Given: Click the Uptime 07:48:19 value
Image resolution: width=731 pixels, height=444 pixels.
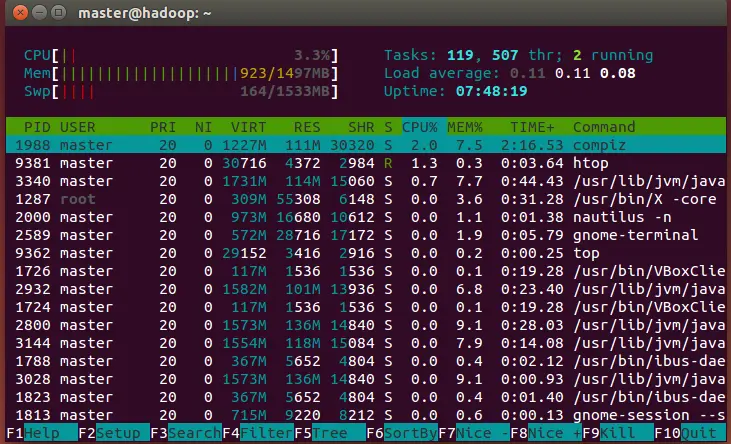Looking at the screenshot, I should click(491, 91).
